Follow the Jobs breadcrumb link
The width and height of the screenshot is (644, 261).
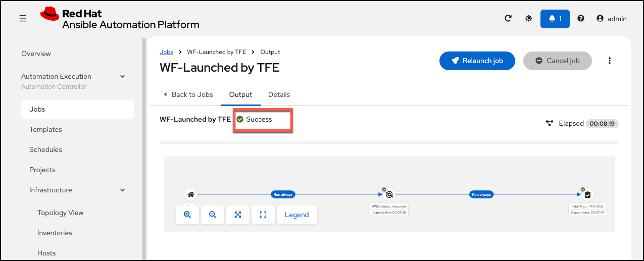tap(166, 52)
